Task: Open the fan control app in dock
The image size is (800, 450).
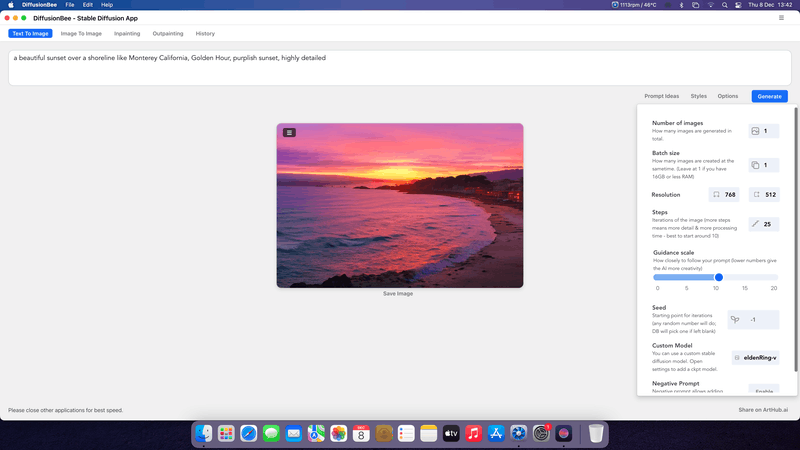Action: coord(518,434)
